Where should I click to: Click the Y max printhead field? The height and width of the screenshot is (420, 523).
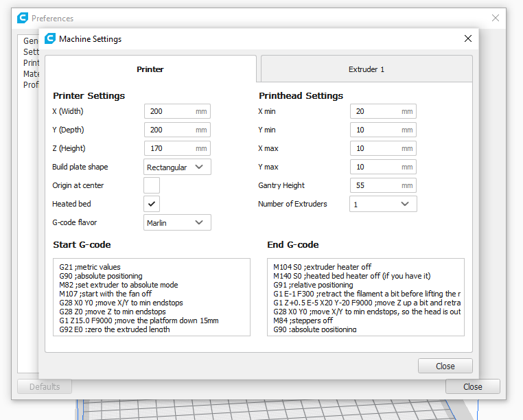tap(375, 167)
